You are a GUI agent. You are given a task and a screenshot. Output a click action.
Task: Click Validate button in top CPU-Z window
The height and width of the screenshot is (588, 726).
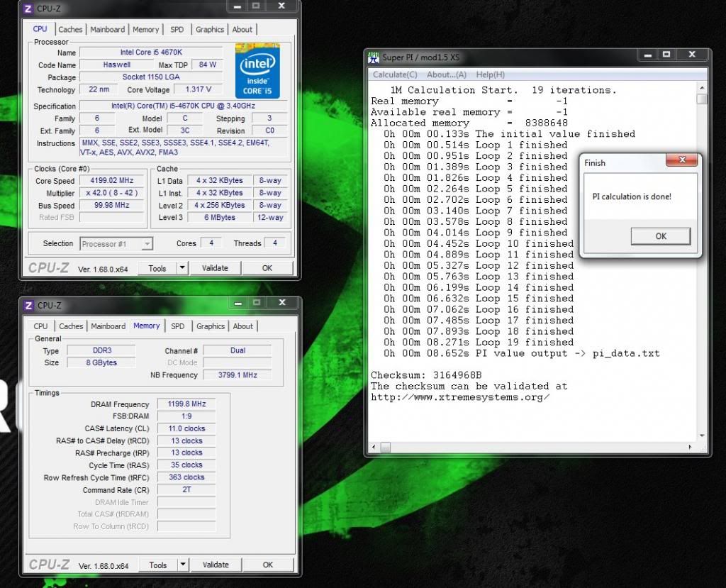(215, 268)
